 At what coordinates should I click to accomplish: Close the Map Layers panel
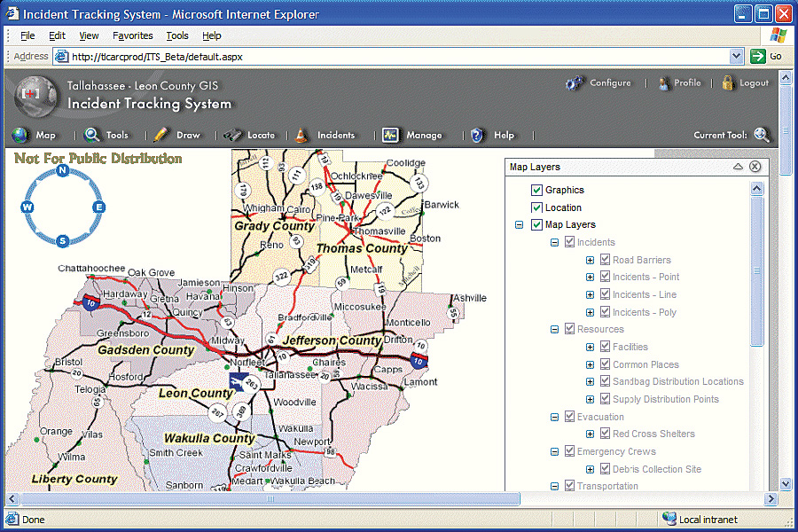click(755, 167)
